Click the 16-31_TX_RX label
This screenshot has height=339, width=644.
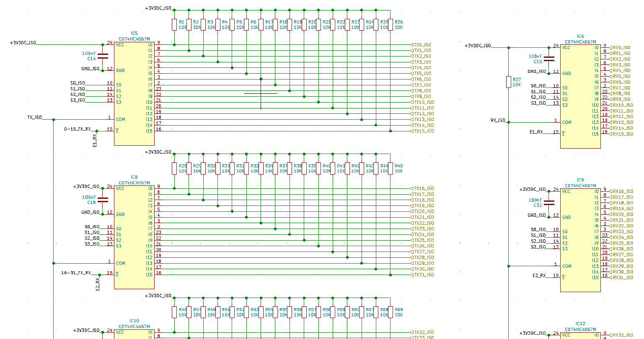pyautogui.click(x=76, y=273)
